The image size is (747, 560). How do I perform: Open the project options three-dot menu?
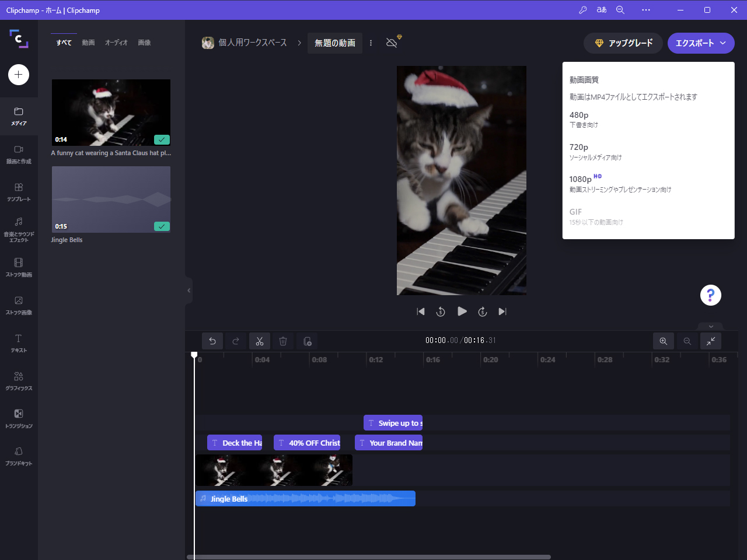[371, 43]
